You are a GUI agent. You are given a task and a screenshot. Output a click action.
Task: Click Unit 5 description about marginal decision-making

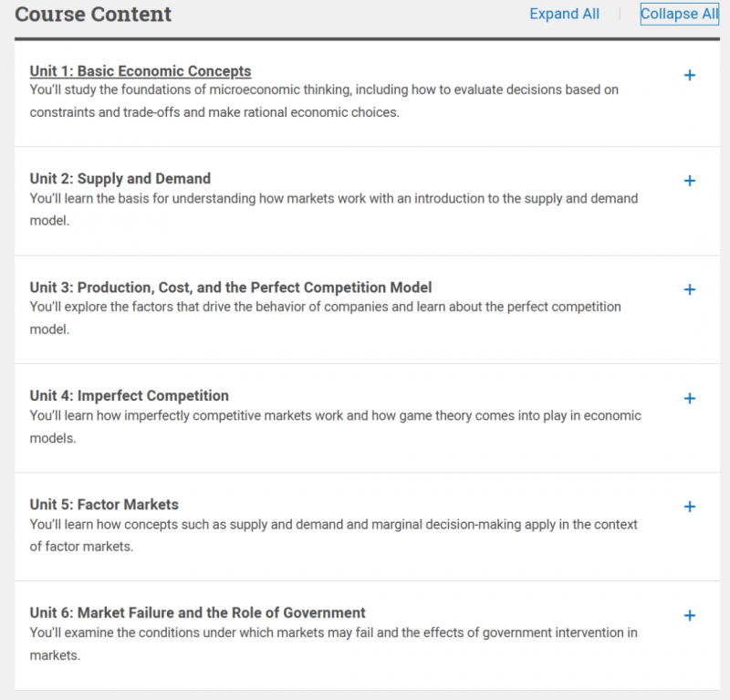[x=333, y=536]
